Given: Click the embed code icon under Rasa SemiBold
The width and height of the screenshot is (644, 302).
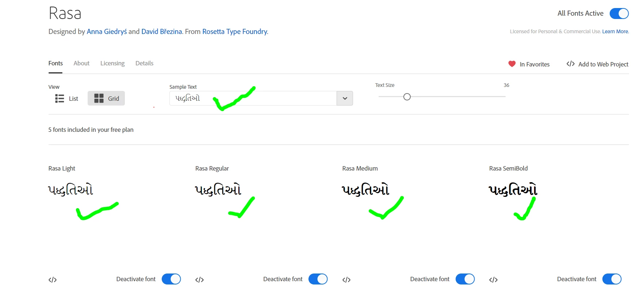Looking at the screenshot, I should point(493,280).
